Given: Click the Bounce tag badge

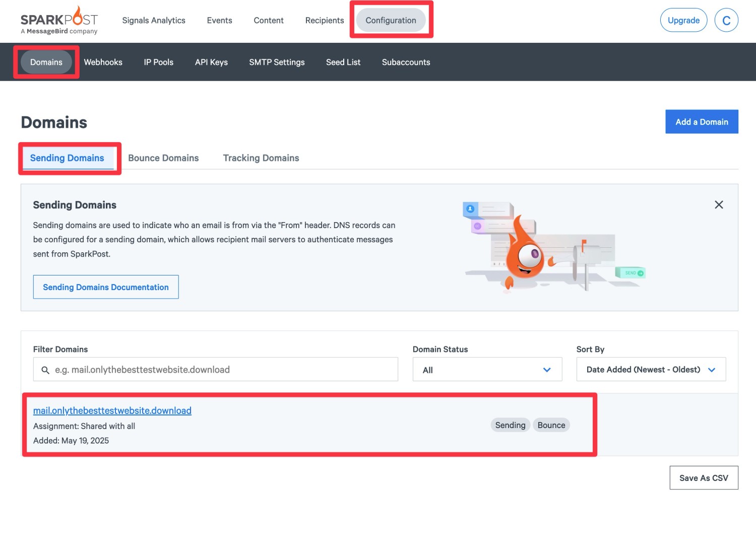Looking at the screenshot, I should (x=551, y=425).
